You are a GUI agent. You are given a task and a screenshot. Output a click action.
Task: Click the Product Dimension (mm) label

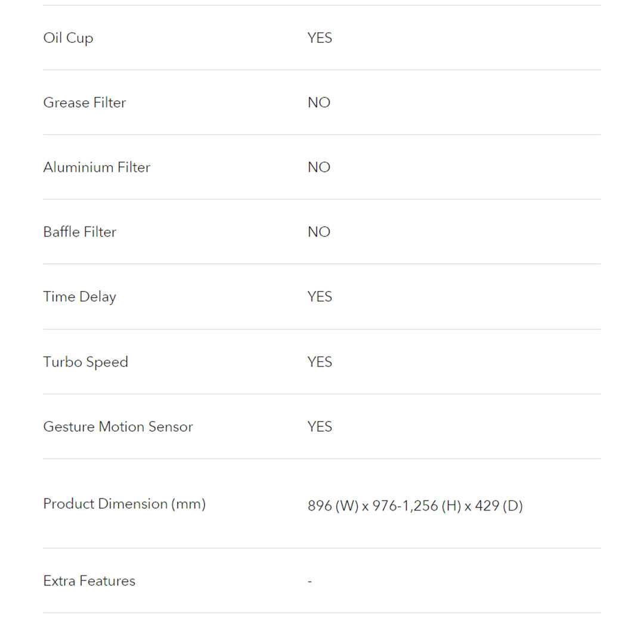coord(124,504)
